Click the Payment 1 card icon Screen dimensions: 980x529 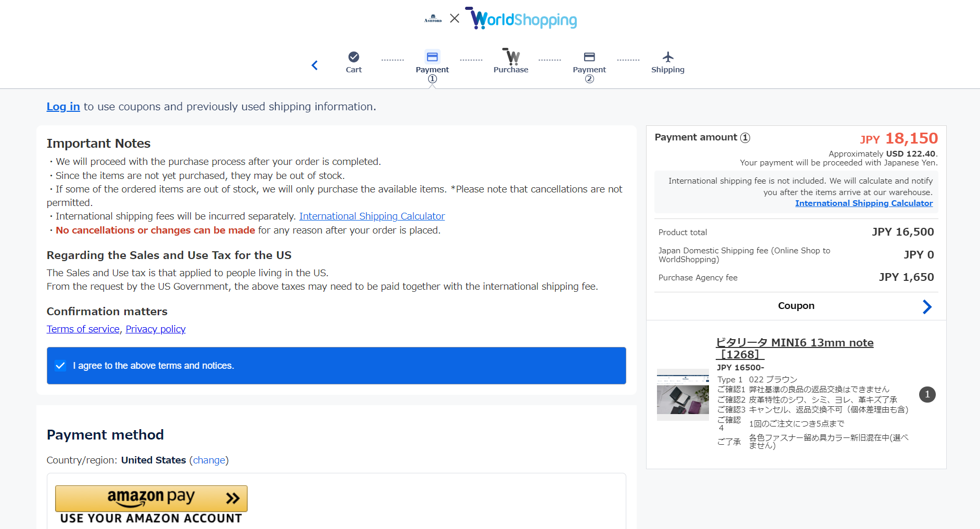coord(432,57)
